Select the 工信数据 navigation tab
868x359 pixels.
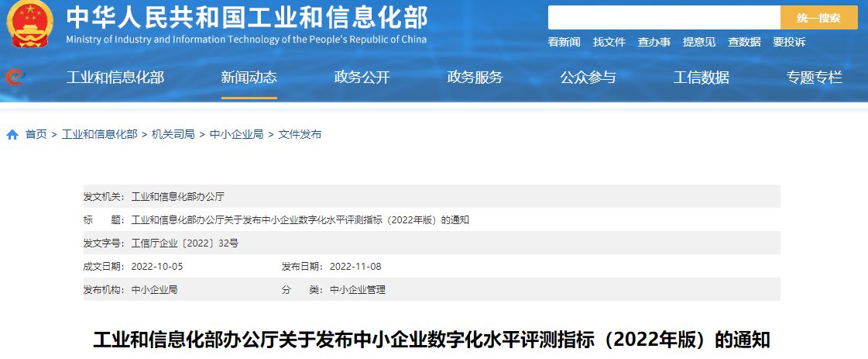coord(701,78)
